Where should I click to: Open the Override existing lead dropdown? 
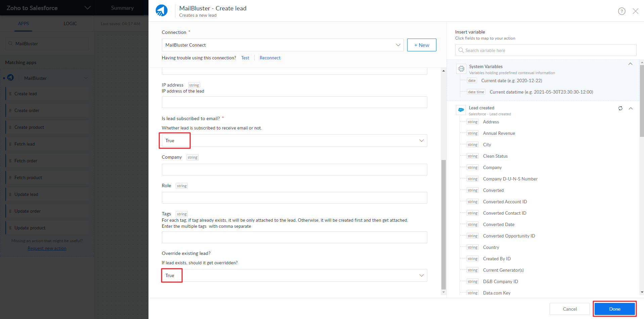[x=421, y=275]
